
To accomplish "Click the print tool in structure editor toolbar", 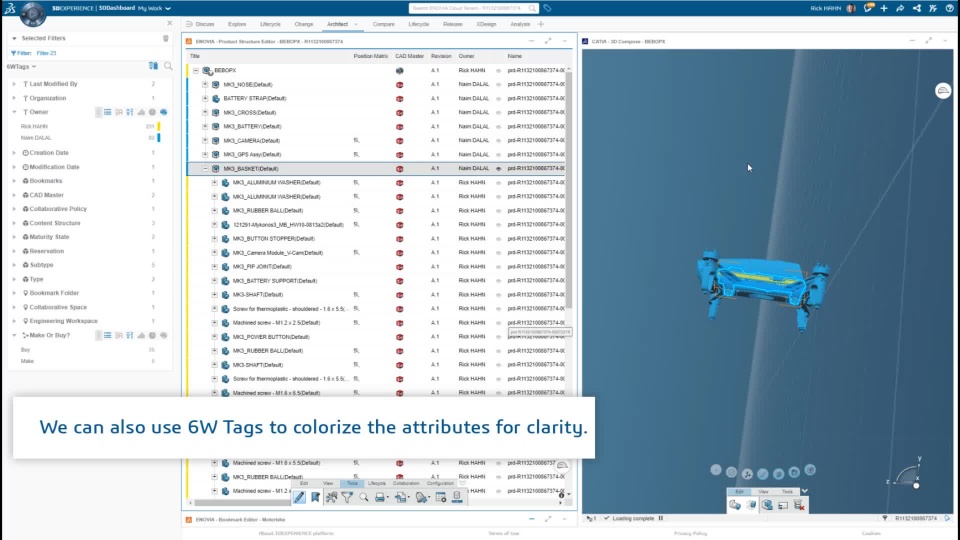I will pos(380,497).
